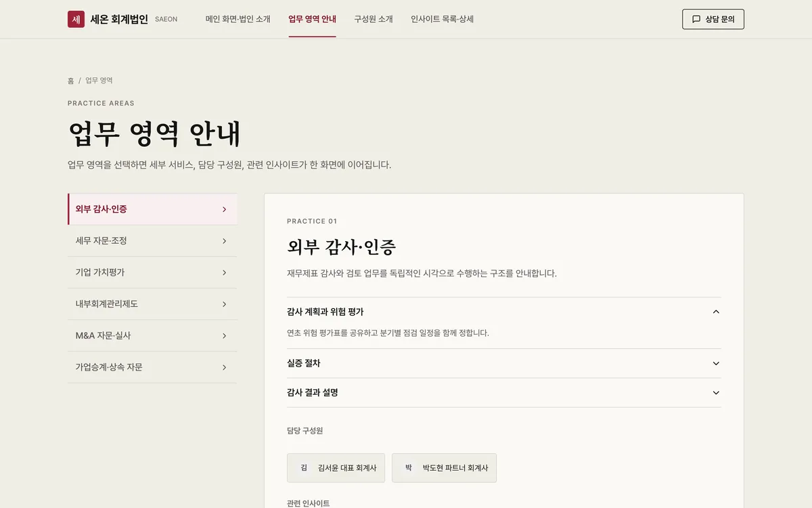Viewport: 812px width, 508px height.
Task: Click the 홈 breadcrumb link
Action: click(x=71, y=81)
